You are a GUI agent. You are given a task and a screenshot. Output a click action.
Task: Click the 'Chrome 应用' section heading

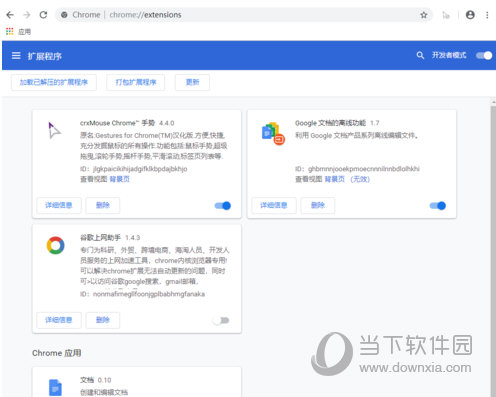[x=57, y=353]
